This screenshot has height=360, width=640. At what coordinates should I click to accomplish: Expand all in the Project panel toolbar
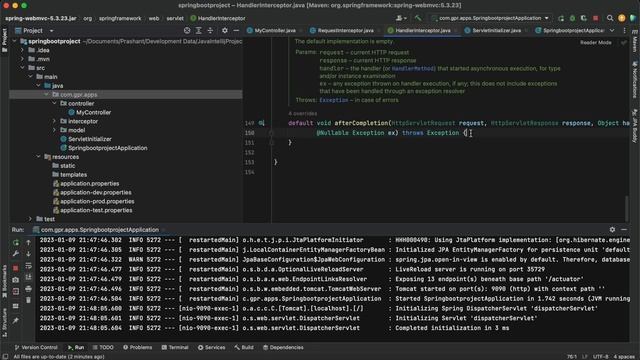(198, 31)
